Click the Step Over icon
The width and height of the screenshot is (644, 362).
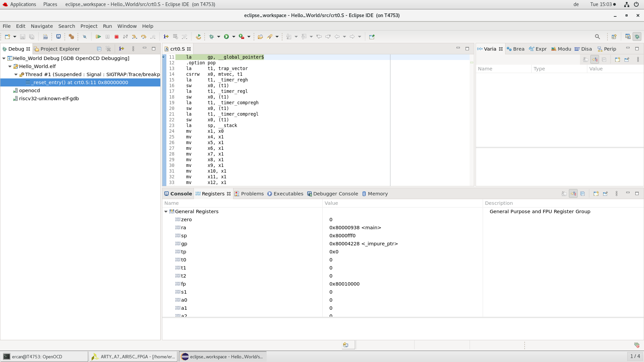144,37
